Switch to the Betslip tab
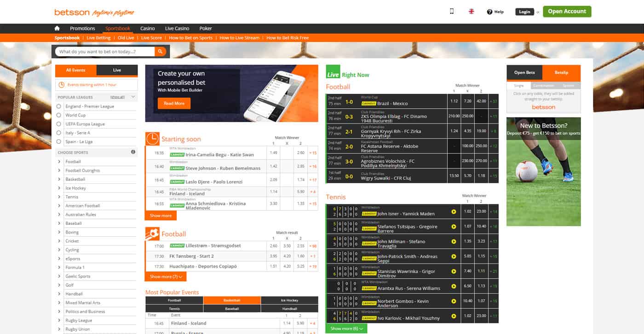Viewport: 644px width, 334px height. pyautogui.click(x=561, y=72)
